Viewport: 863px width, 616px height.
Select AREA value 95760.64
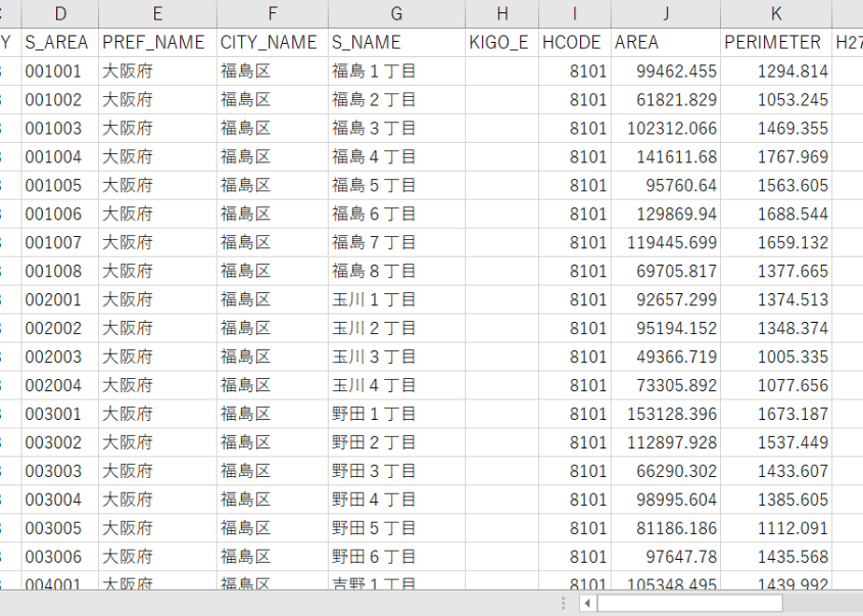coord(666,186)
